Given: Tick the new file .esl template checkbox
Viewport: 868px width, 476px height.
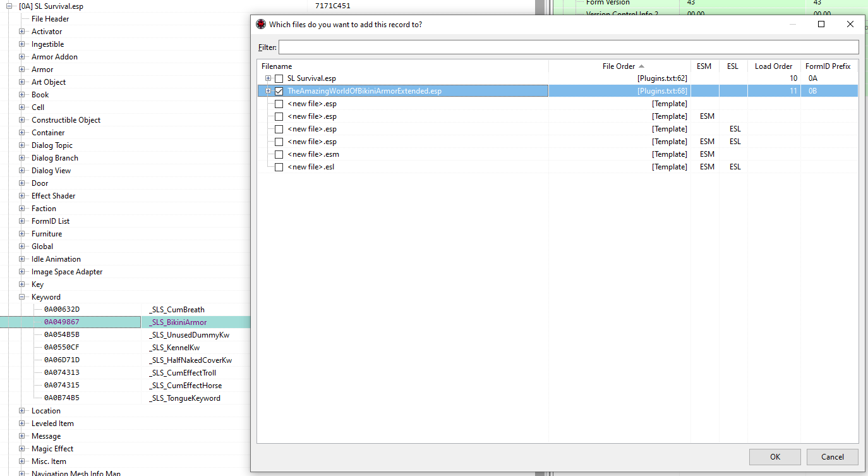Looking at the screenshot, I should 279,167.
